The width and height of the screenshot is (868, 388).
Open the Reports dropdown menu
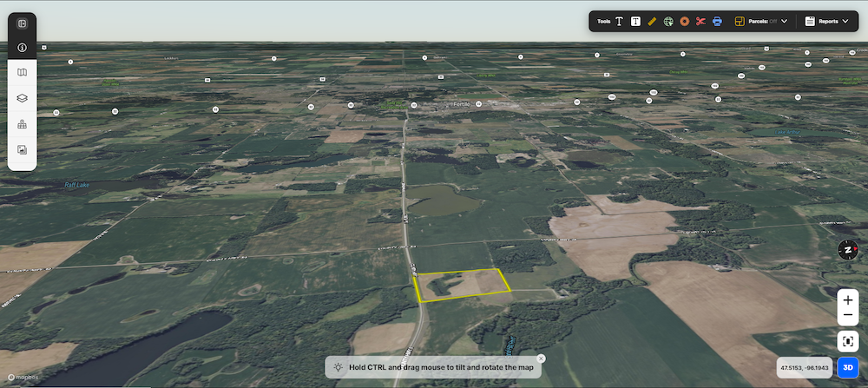(x=827, y=21)
